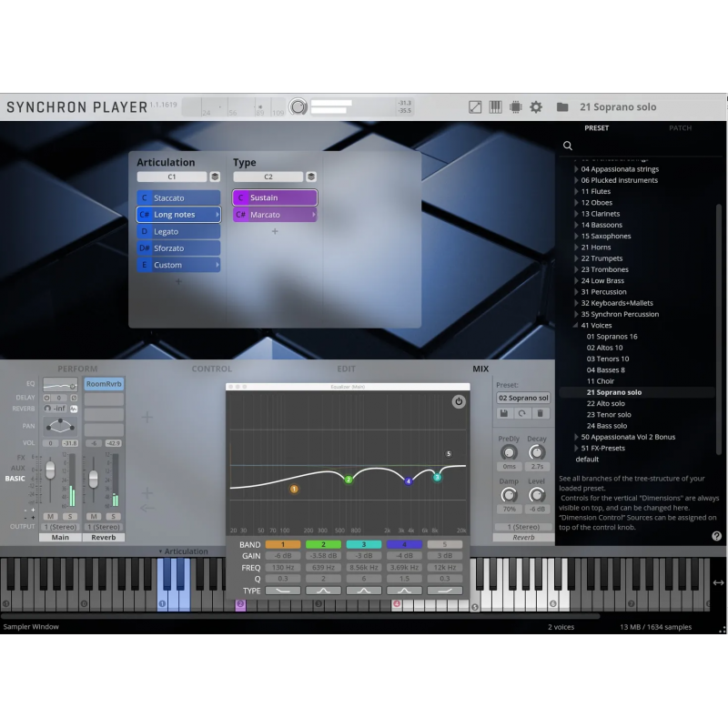Click the help question mark icon
The height and width of the screenshot is (728, 728).
pos(716,536)
